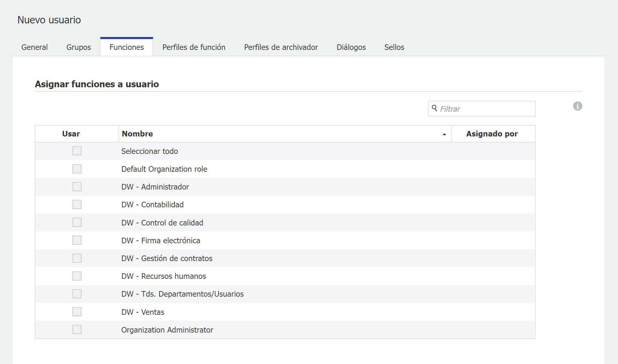Tick DW - Gestión de contratos checkbox

tap(77, 258)
